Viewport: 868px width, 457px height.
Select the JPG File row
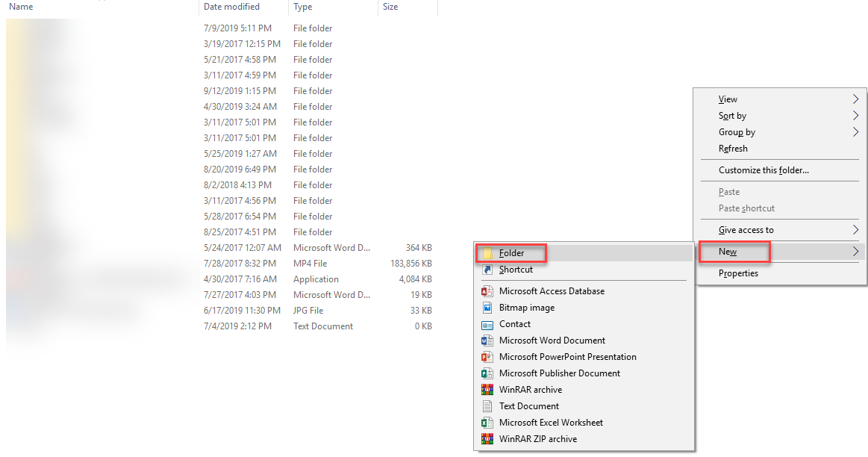[222, 311]
